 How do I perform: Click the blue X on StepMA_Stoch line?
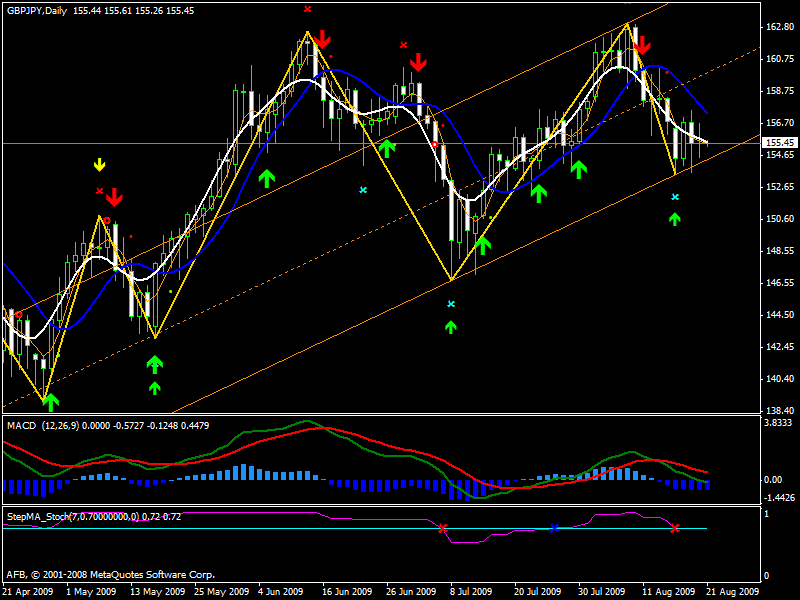tap(554, 528)
